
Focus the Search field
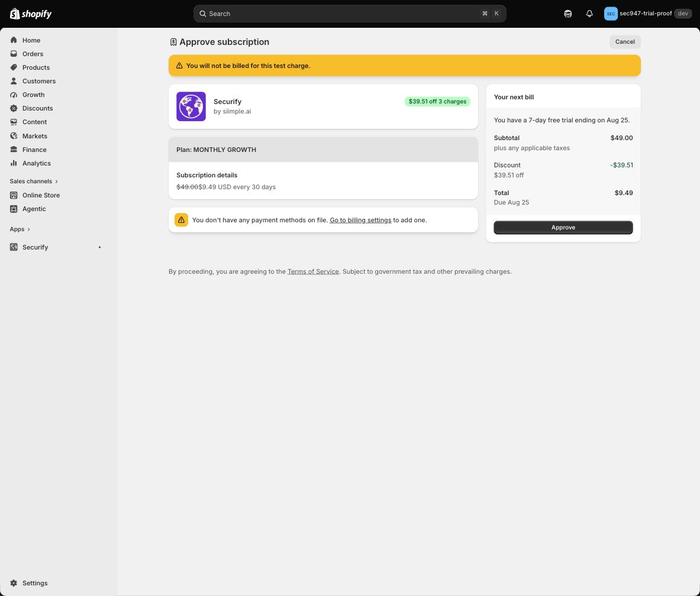click(x=350, y=14)
